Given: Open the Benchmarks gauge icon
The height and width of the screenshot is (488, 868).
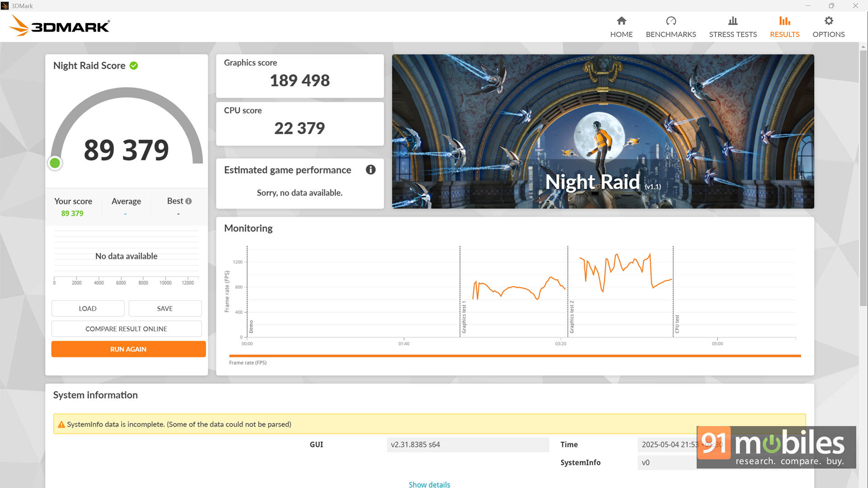Looking at the screenshot, I should coord(671,21).
